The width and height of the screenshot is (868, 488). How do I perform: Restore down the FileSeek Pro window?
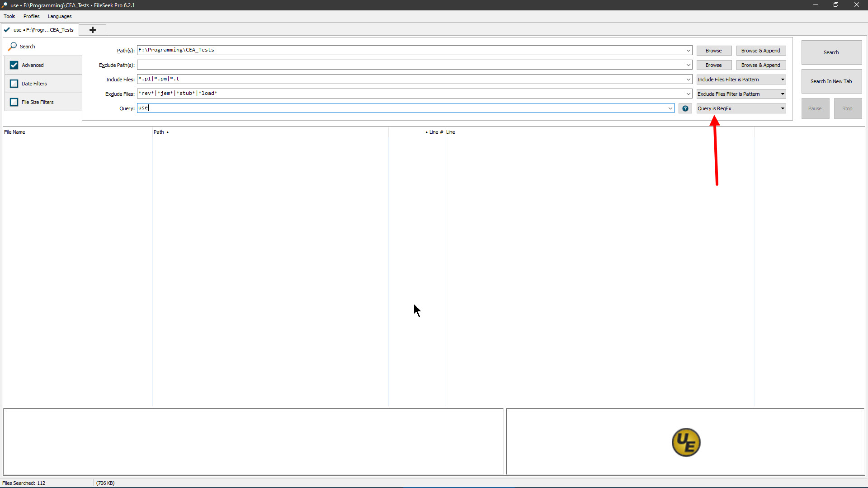(836, 5)
